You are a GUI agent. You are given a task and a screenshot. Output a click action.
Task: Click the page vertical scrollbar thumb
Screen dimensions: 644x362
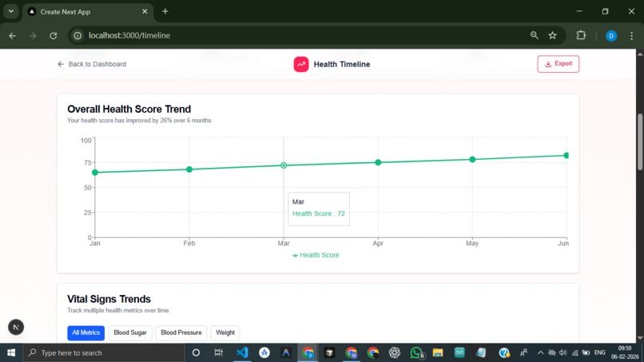(x=640, y=141)
